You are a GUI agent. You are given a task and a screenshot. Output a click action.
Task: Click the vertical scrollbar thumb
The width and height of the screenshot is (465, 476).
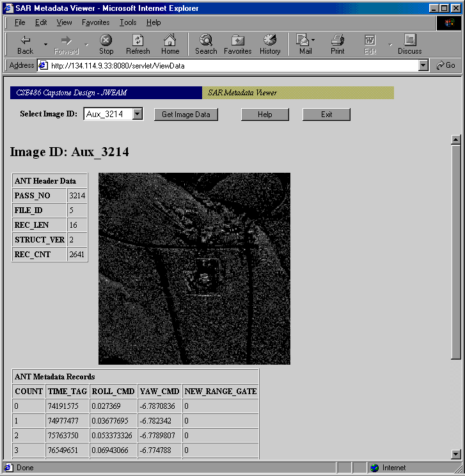pyautogui.click(x=456, y=252)
